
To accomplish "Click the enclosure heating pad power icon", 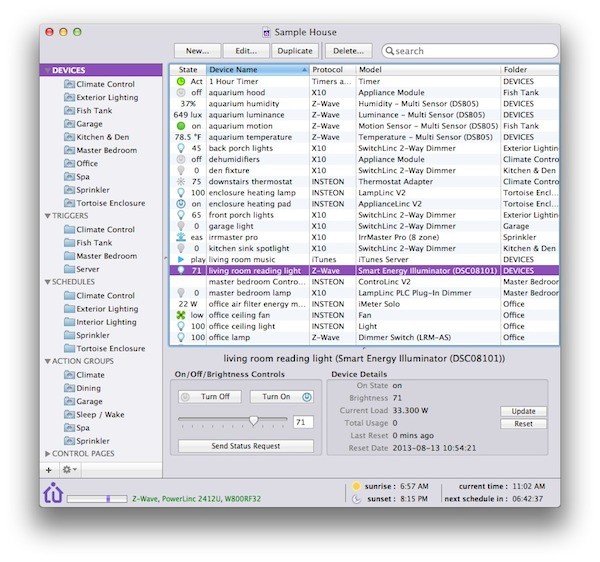I will pos(182,204).
